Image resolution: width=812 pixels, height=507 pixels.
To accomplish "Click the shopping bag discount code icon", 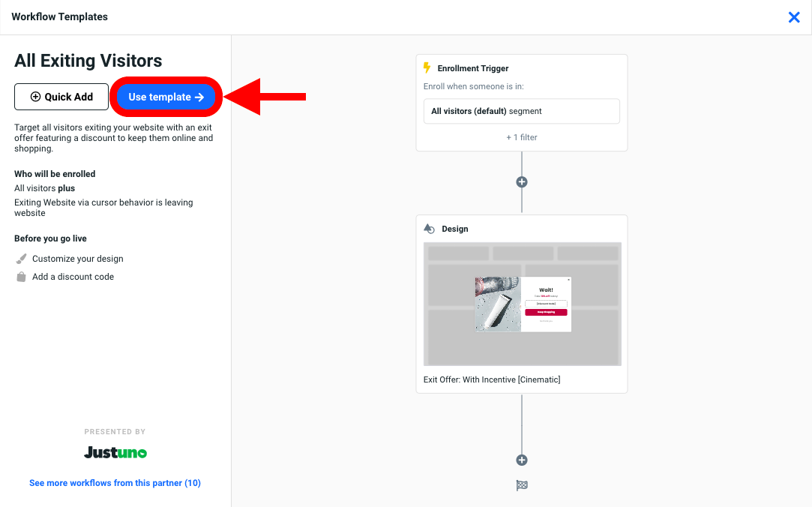I will (21, 277).
